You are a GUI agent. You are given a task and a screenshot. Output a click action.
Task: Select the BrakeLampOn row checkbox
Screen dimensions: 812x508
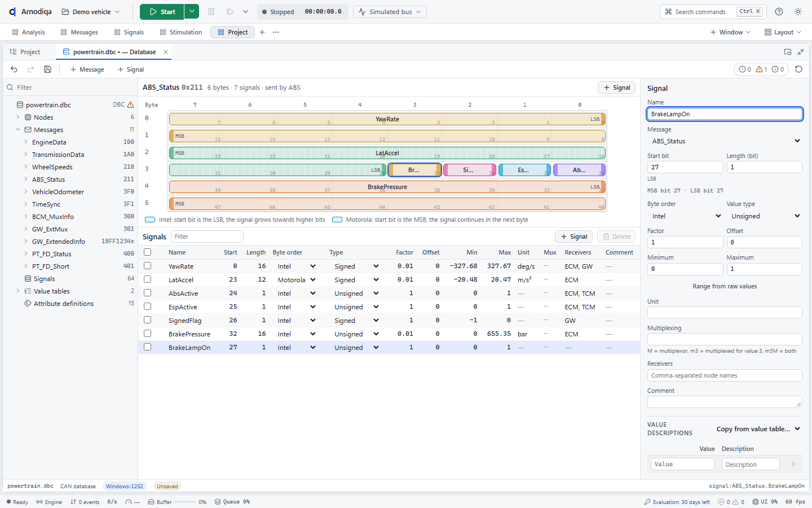[148, 347]
